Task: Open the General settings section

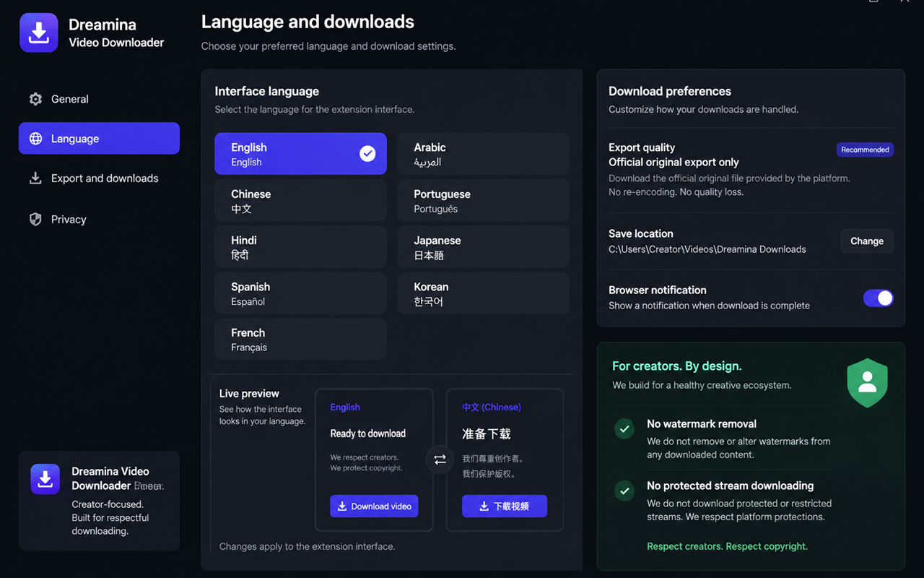Action: (99, 99)
